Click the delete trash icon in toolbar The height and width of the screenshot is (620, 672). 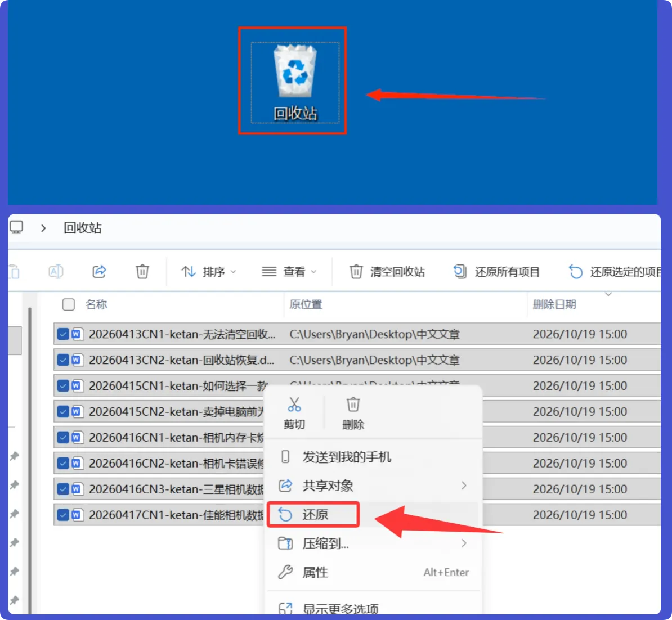point(142,272)
